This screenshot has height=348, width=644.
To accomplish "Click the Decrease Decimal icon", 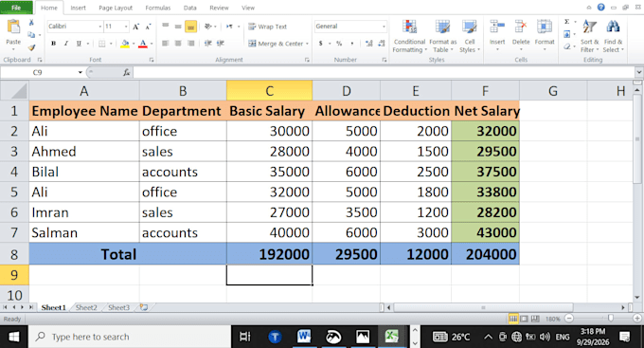I will pos(382,44).
